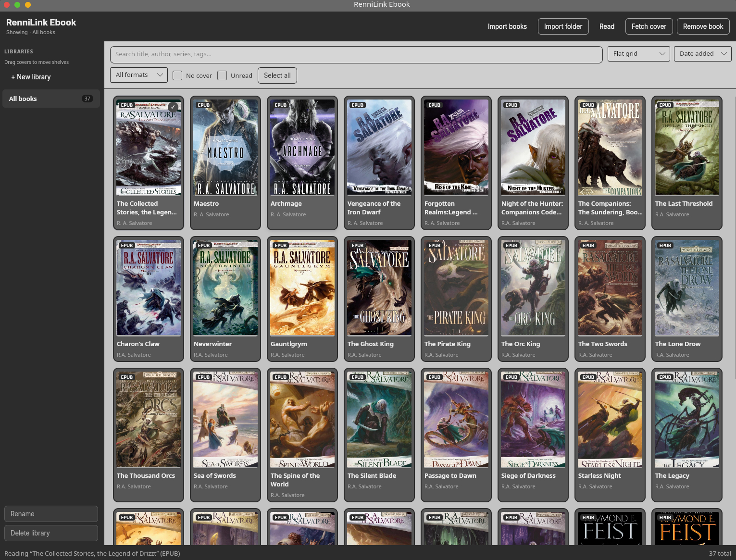Select The Ghost King cover
Viewport: 736px width, 560px height.
pos(379,288)
